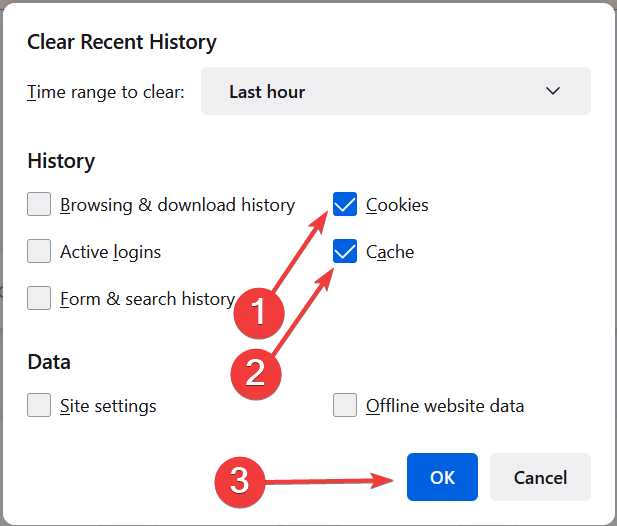Viewport: 617px width, 526px height.
Task: Check the Offline website data checkbox
Action: pyautogui.click(x=345, y=405)
